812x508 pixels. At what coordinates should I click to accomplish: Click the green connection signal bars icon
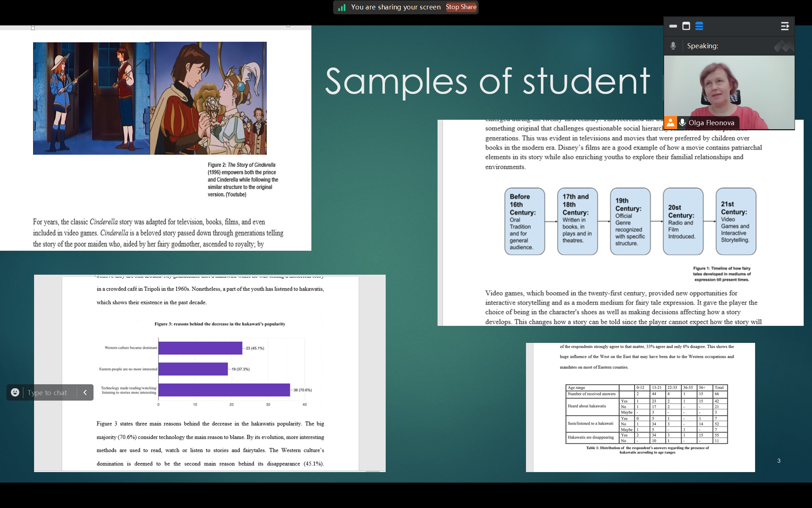pos(341,8)
